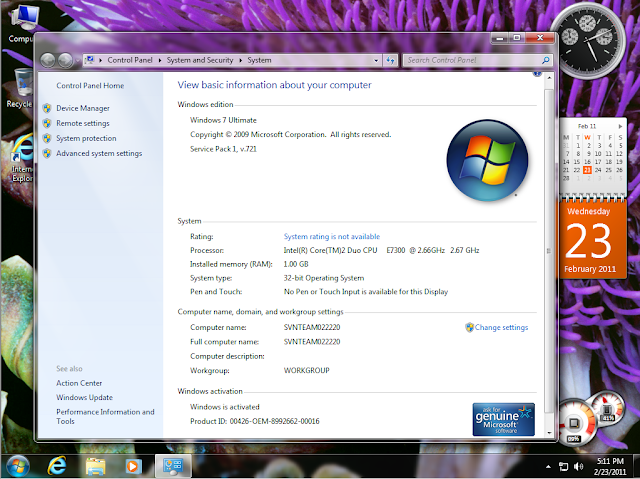
Task: Go to Control Panel Home
Action: point(90,86)
